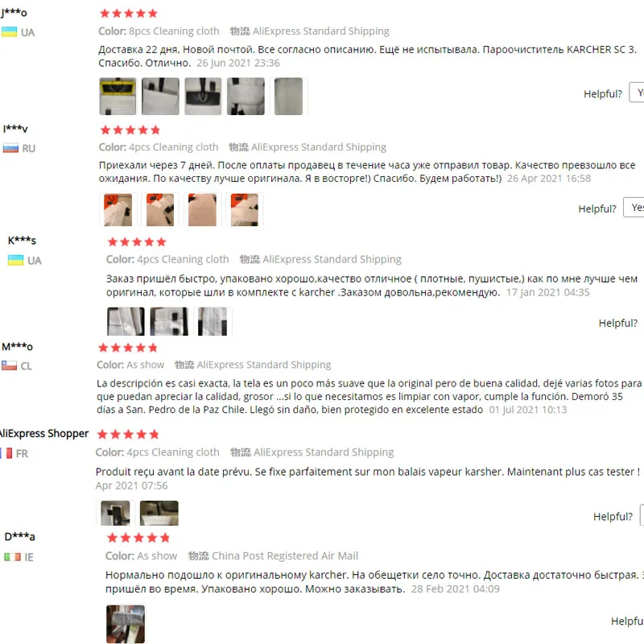644x644 pixels.
Task: Open first review photo from J***o
Action: (118, 96)
